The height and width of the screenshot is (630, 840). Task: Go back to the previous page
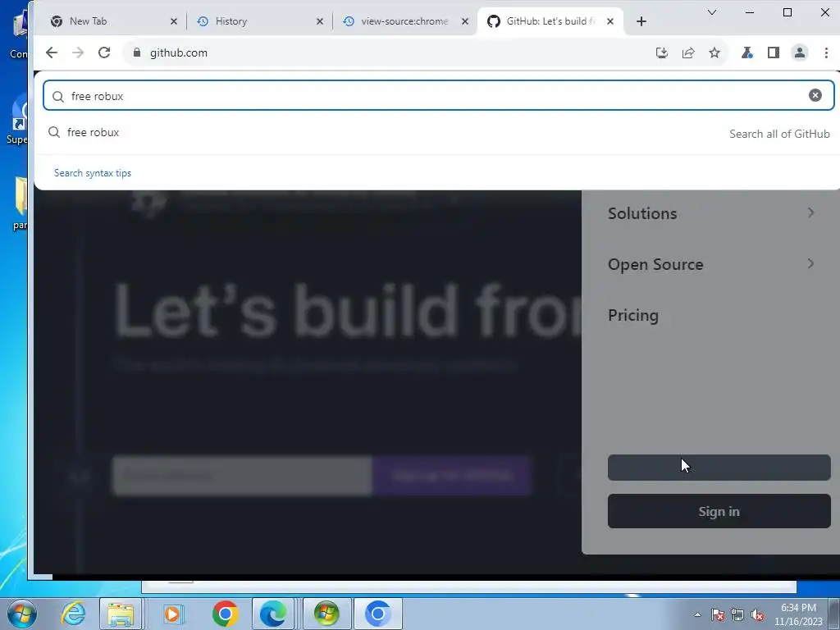[52, 52]
